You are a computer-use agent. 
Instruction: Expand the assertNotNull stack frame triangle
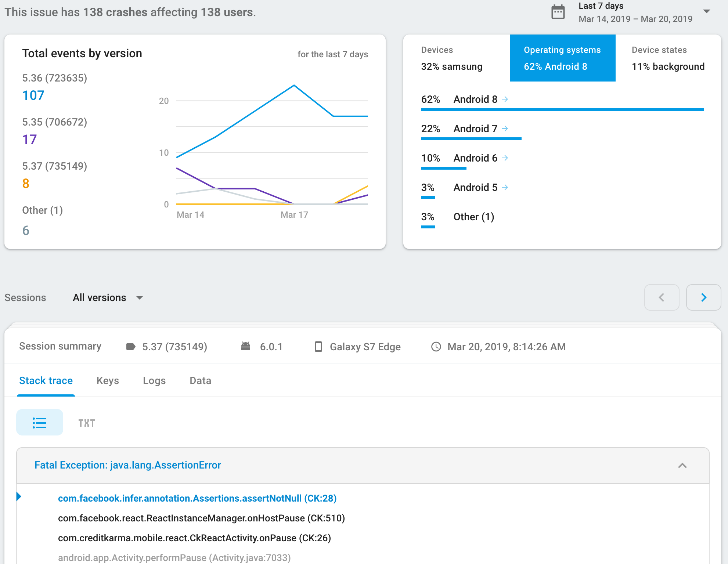(19, 497)
